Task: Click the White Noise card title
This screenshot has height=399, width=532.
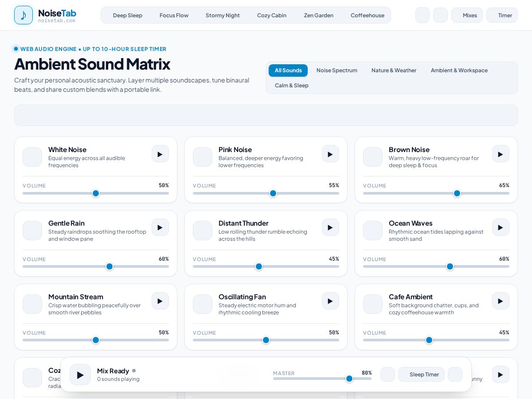Action: pyautogui.click(x=67, y=149)
